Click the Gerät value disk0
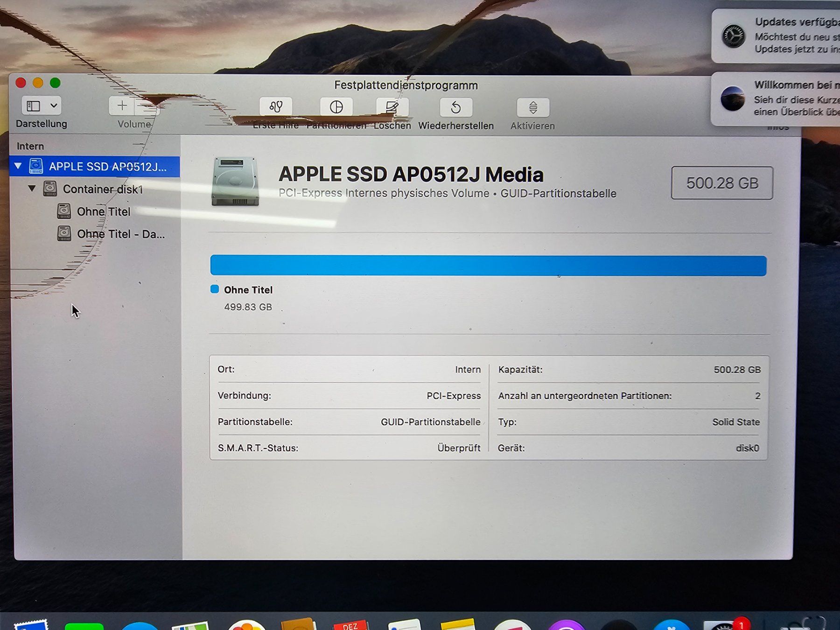This screenshot has height=630, width=840. [748, 448]
